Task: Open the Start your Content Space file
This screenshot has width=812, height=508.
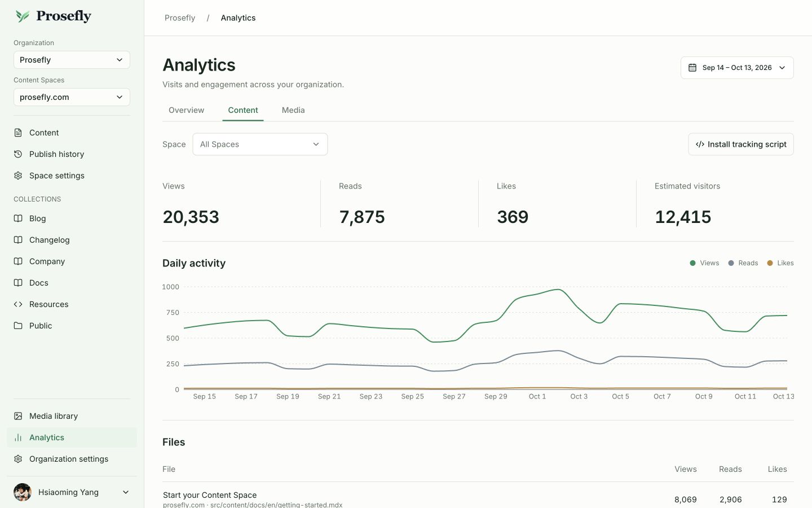Action: [x=210, y=495]
